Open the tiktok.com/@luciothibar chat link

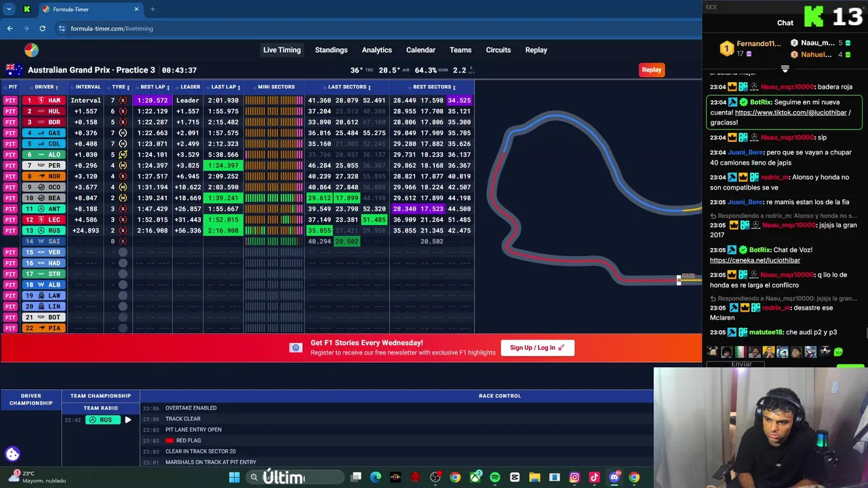791,113
